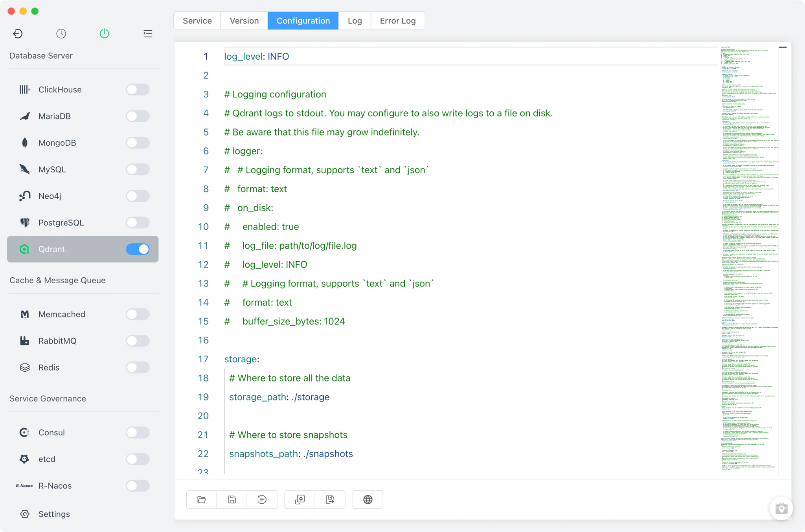Click the snapshots_path ./snapshots line

point(291,454)
